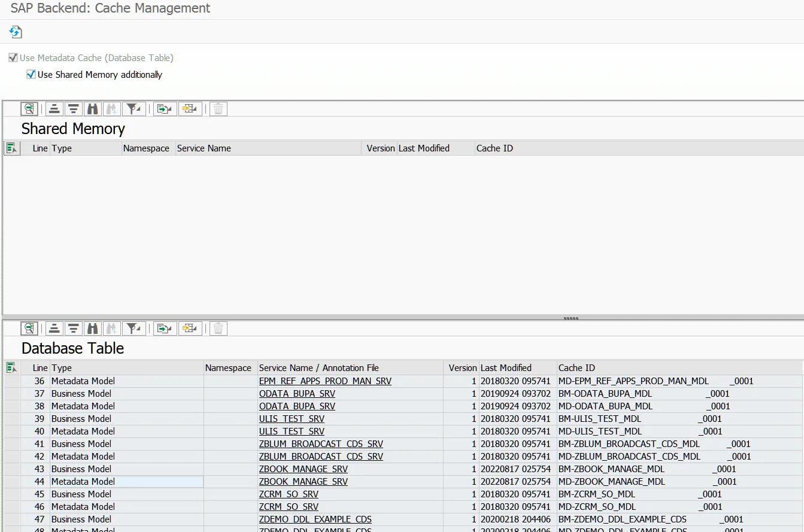Click Last Modified 20220817 025754 on line 43
The width and height of the screenshot is (804, 532).
click(x=518, y=469)
